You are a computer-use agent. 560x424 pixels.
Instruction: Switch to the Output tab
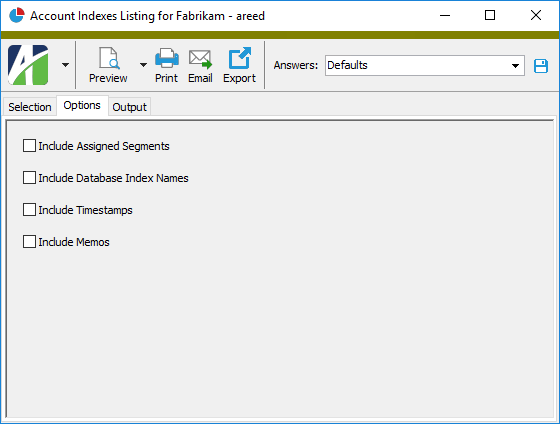coord(129,107)
